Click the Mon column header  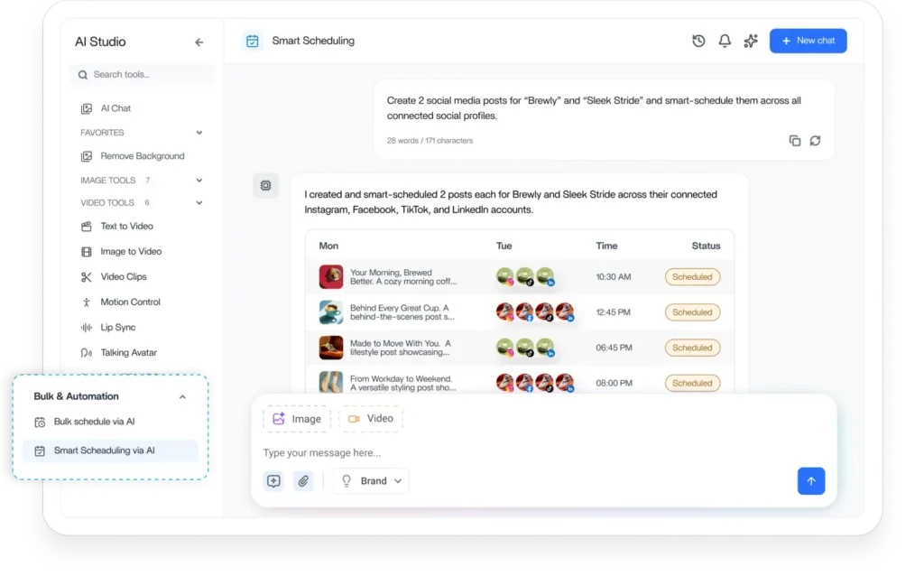pos(328,246)
